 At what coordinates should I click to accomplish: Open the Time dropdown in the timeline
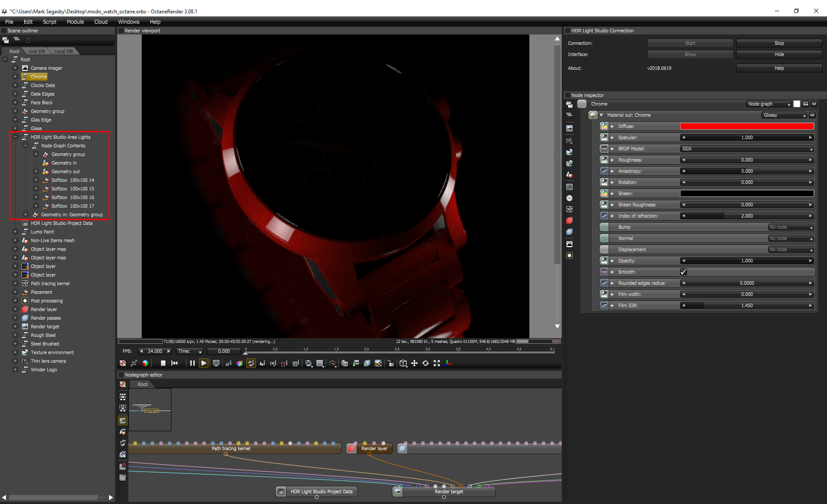point(190,351)
